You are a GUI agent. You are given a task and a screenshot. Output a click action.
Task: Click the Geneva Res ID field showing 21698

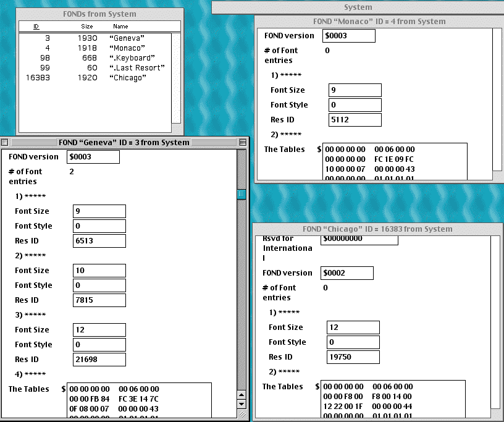[x=99, y=360]
